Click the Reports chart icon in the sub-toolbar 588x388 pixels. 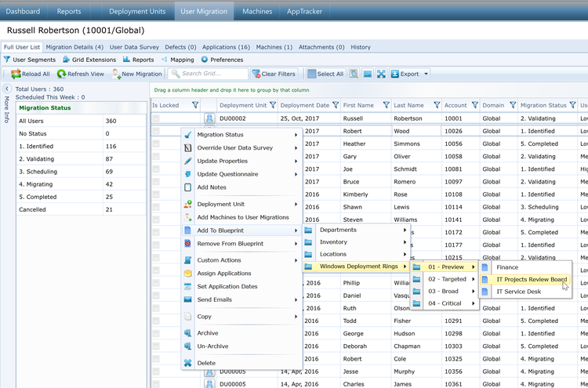click(126, 60)
